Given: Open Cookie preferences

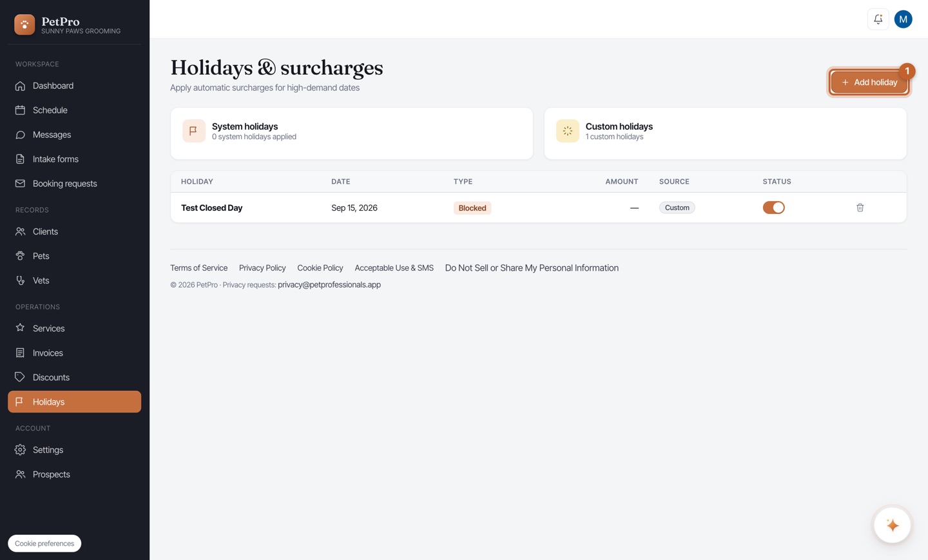Looking at the screenshot, I should (44, 543).
